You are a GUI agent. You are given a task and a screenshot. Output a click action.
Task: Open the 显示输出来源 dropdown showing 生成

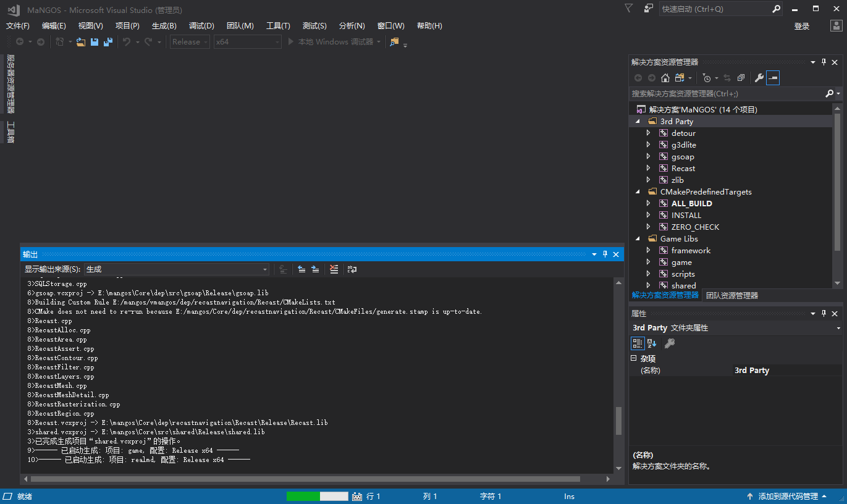tap(177, 269)
